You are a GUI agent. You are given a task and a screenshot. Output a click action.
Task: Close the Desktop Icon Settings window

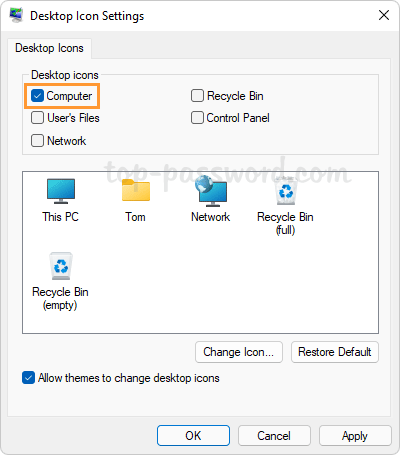[x=384, y=15]
